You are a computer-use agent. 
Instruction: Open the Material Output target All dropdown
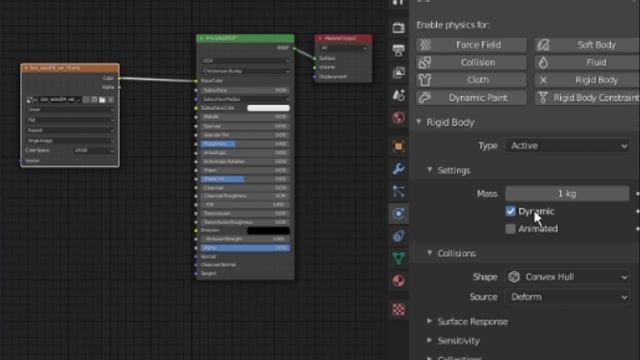pyautogui.click(x=344, y=48)
